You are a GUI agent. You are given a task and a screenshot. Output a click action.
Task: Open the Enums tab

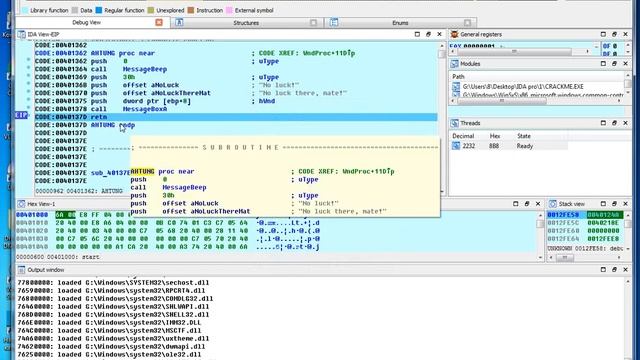[x=400, y=23]
